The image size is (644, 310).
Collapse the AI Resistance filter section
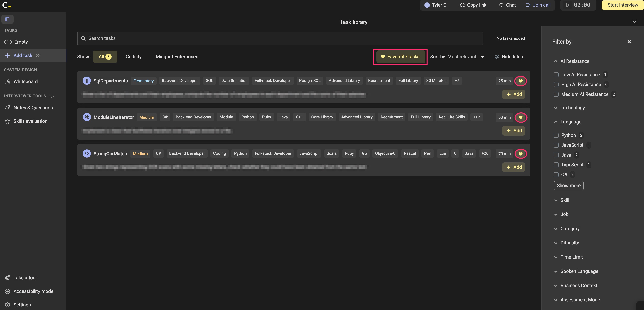572,61
